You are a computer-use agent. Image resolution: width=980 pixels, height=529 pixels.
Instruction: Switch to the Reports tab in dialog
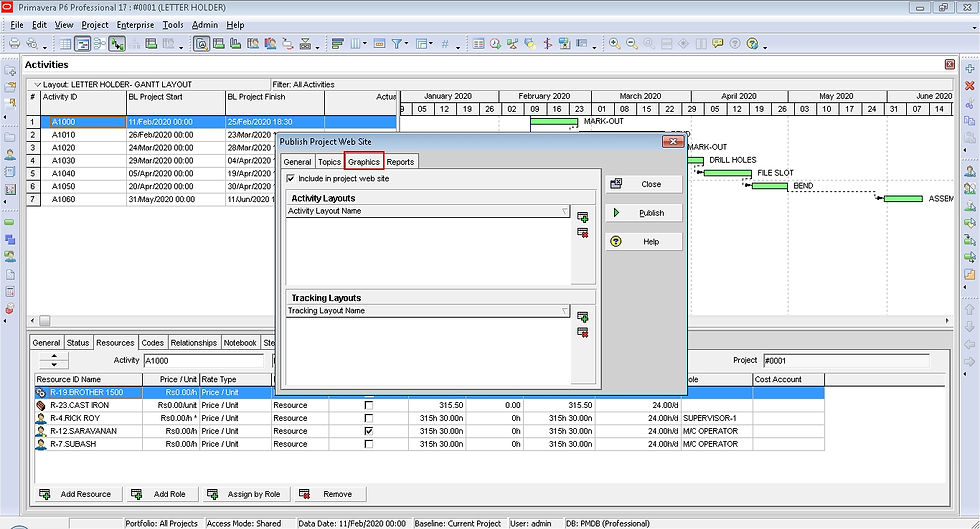(400, 162)
